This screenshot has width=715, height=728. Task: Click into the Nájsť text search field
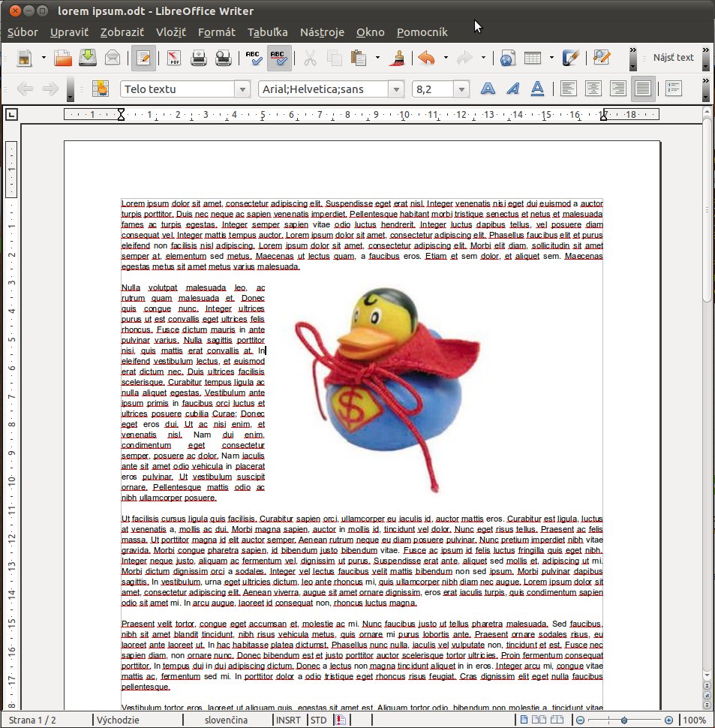click(674, 58)
